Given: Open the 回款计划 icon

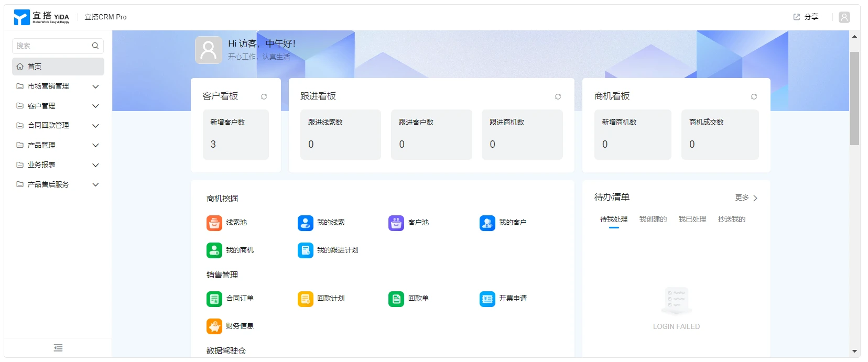Looking at the screenshot, I should (x=306, y=299).
